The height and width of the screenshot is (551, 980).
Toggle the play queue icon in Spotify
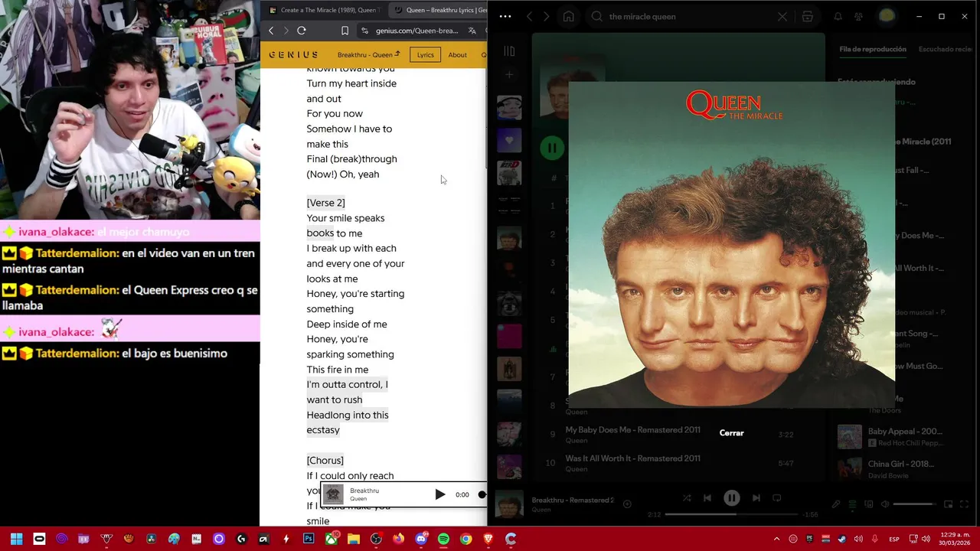pyautogui.click(x=852, y=504)
